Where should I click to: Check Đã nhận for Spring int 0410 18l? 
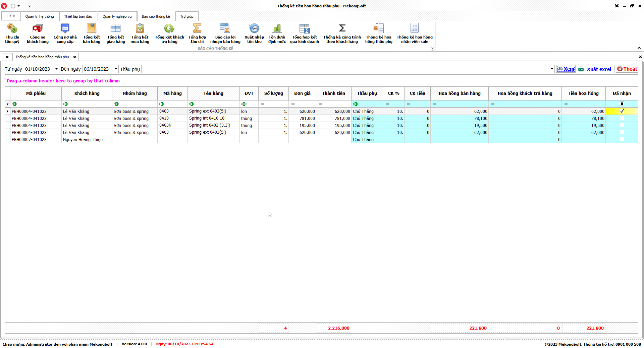(x=622, y=118)
